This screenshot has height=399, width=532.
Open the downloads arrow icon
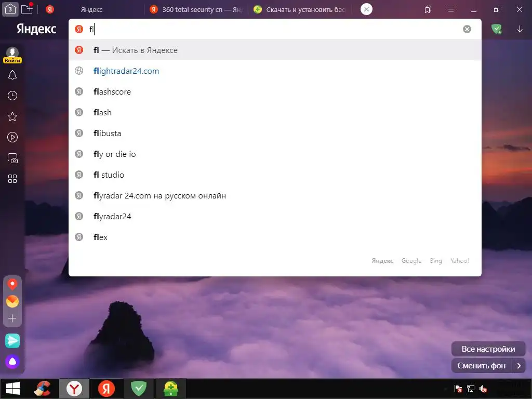tap(520, 30)
